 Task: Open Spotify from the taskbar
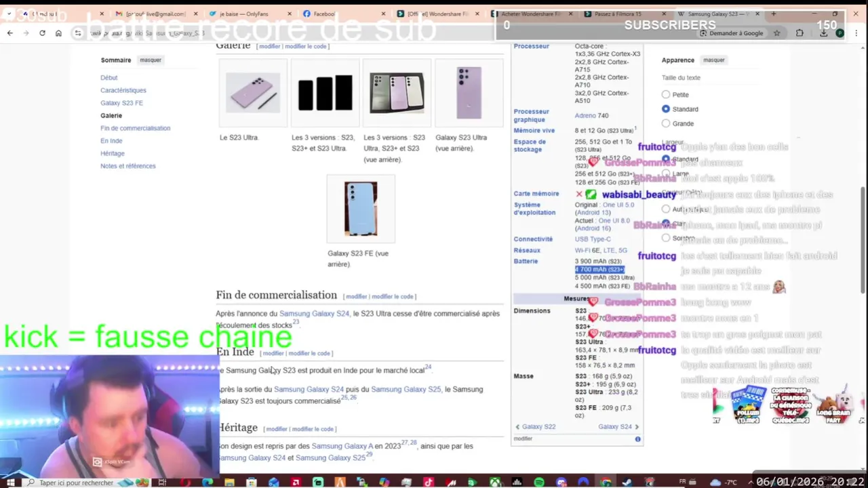(539, 483)
